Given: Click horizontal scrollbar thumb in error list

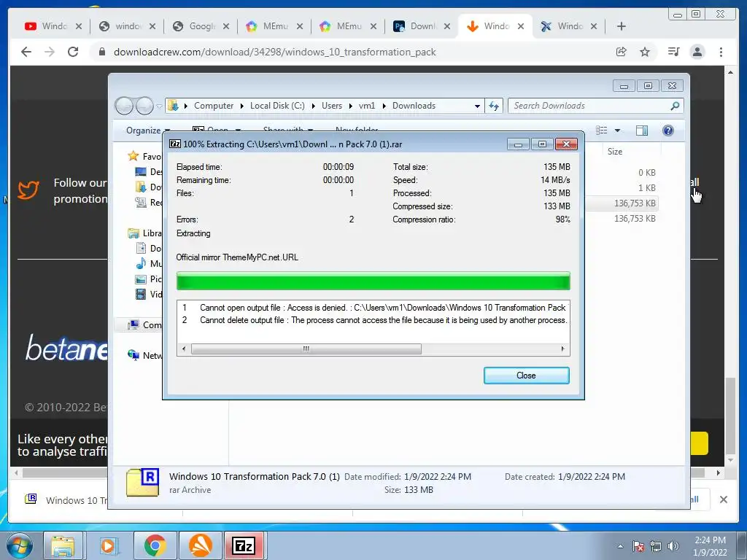Looking at the screenshot, I should (306, 349).
